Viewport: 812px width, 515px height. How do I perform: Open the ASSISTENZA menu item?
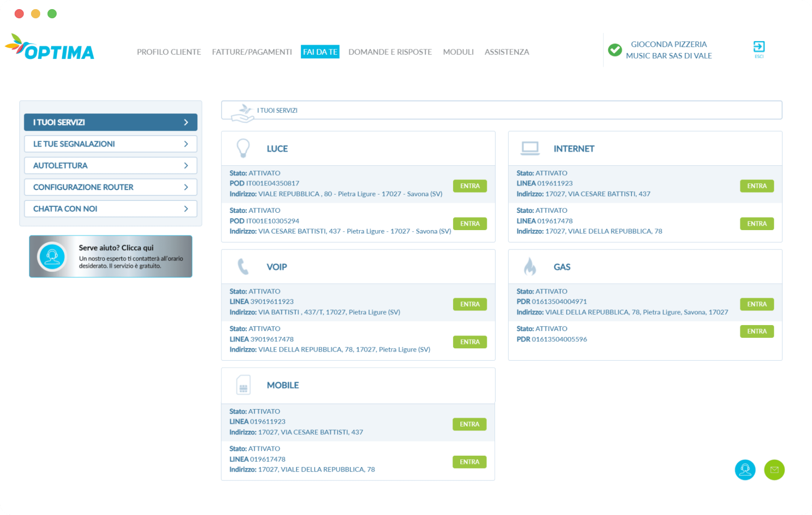(507, 52)
